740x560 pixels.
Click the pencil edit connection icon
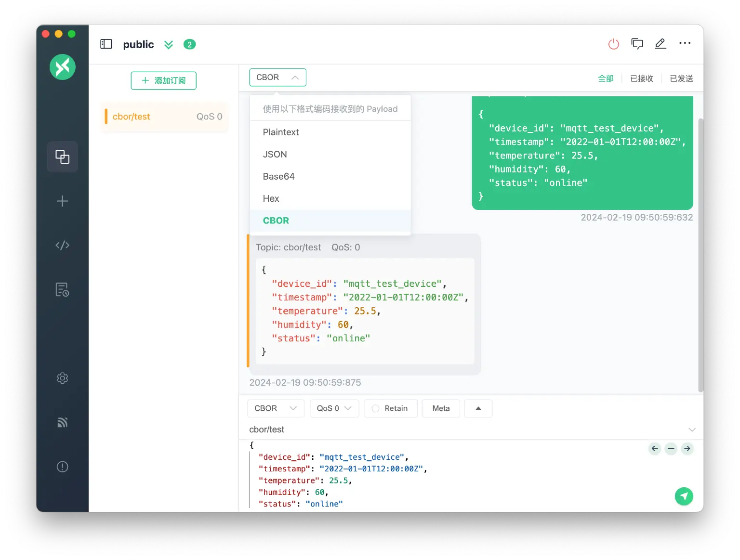pyautogui.click(x=660, y=44)
